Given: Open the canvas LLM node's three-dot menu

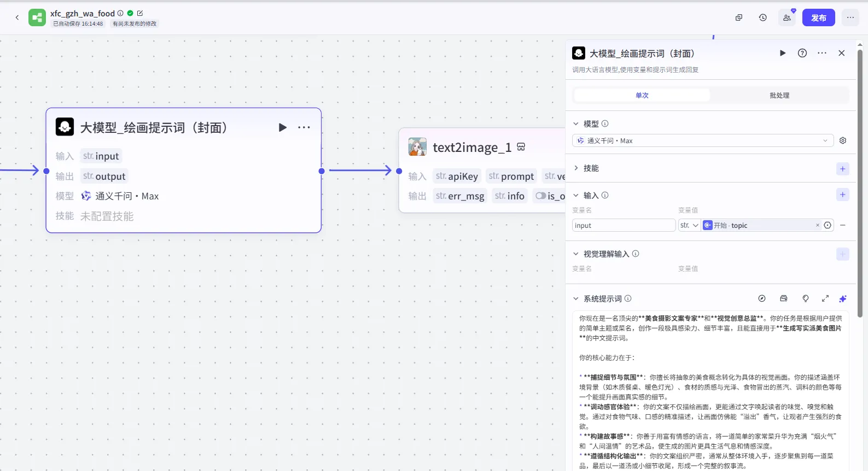Looking at the screenshot, I should point(304,127).
